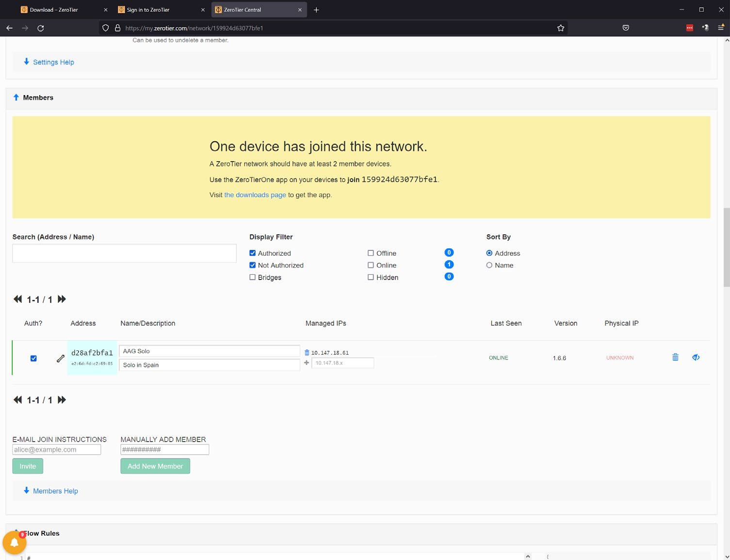
Task: Expand the Settings Help section
Action: coord(49,62)
